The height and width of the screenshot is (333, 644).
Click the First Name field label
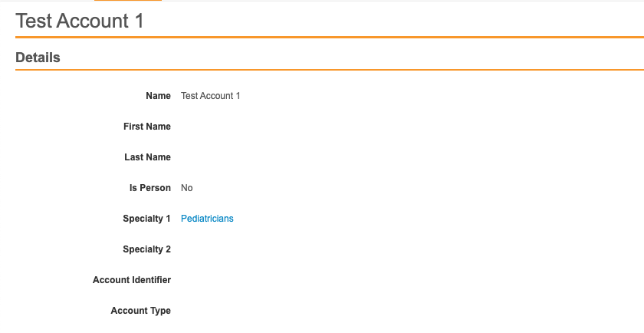click(x=147, y=127)
